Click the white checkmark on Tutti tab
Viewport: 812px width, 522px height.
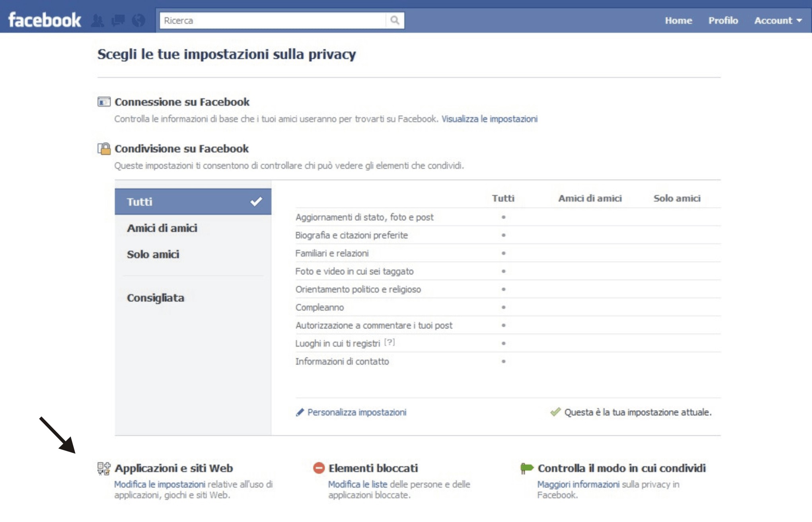point(256,202)
